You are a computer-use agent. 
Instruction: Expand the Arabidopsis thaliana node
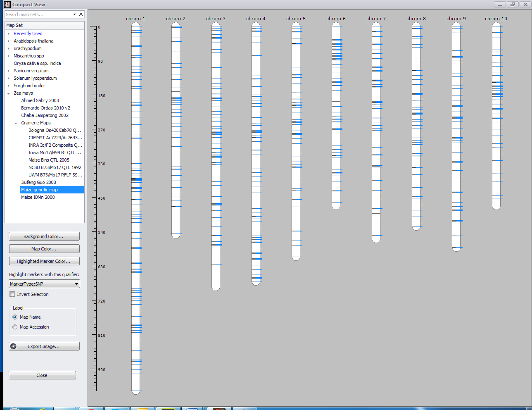[9, 41]
